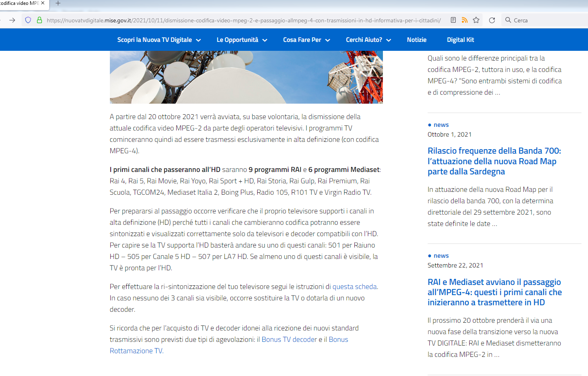
Task: Click the bold '6 programmi Mediaset' text
Action: (x=344, y=170)
